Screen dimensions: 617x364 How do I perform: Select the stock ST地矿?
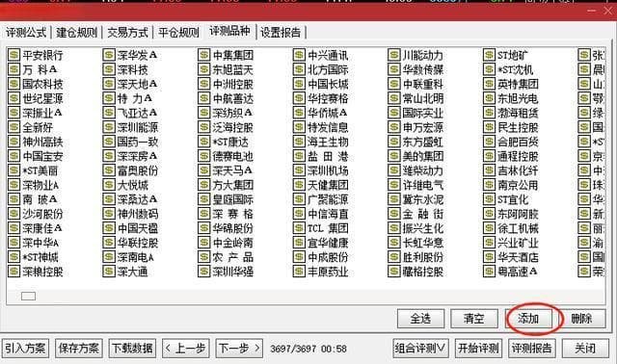pos(513,55)
